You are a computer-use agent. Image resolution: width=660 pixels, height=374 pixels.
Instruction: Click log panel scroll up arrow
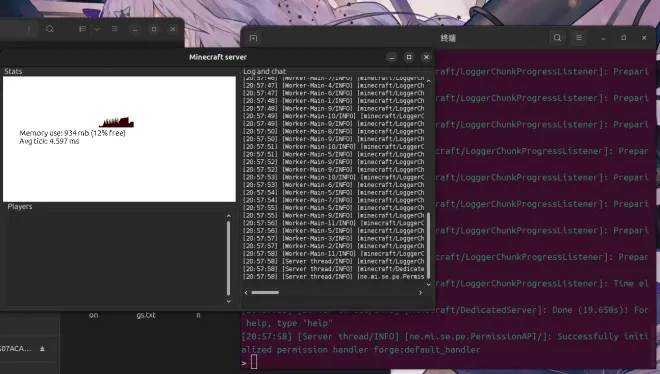pyautogui.click(x=428, y=81)
